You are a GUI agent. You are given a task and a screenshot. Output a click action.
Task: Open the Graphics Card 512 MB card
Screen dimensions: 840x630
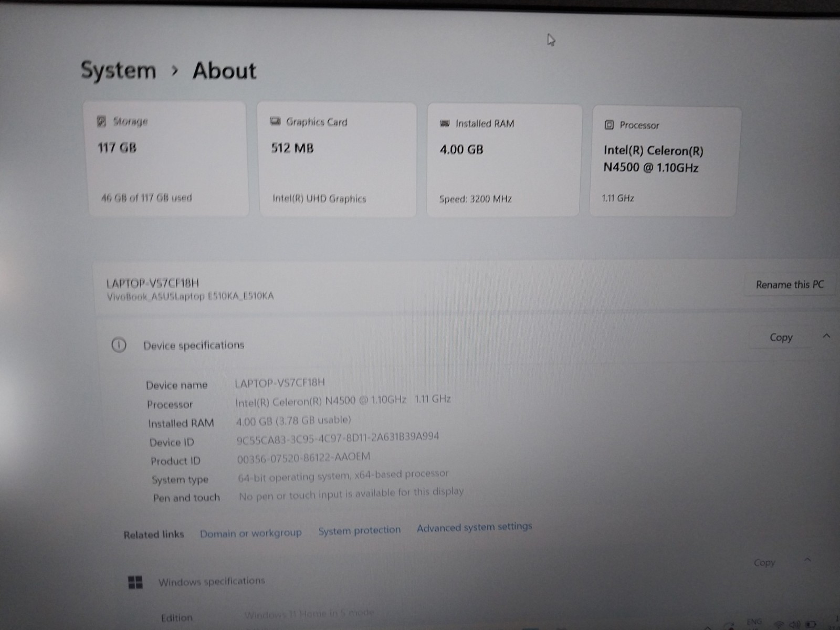[x=338, y=160]
